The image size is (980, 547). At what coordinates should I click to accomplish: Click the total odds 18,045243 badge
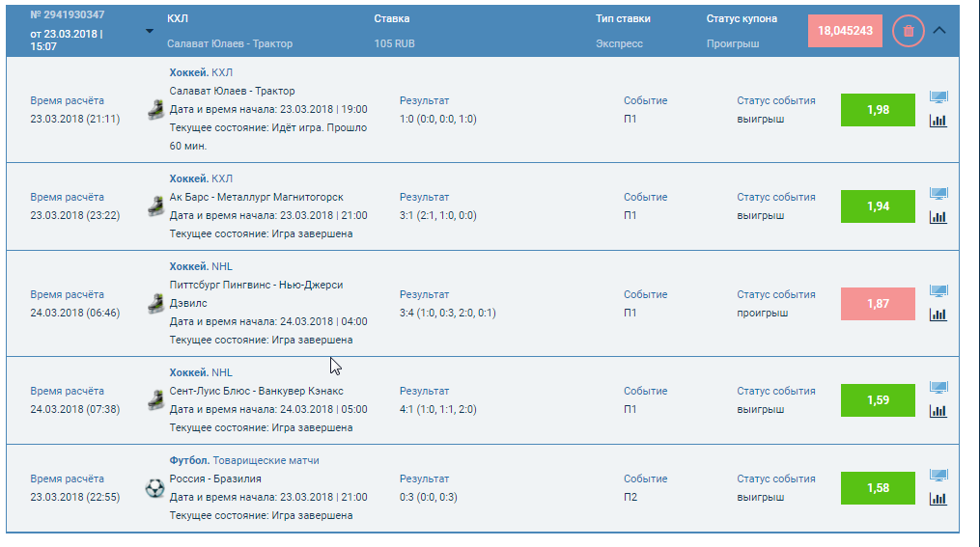[x=845, y=31]
